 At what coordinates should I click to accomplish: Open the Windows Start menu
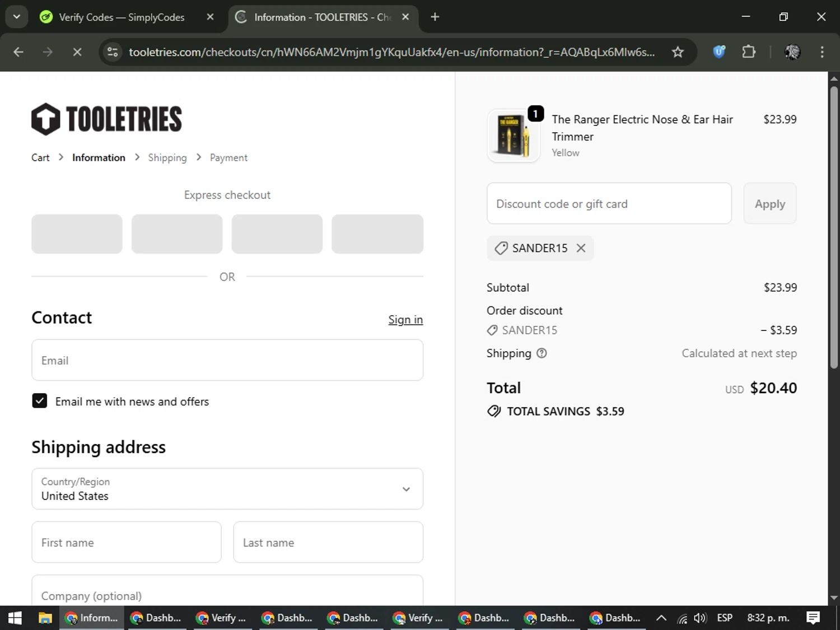[x=15, y=618]
